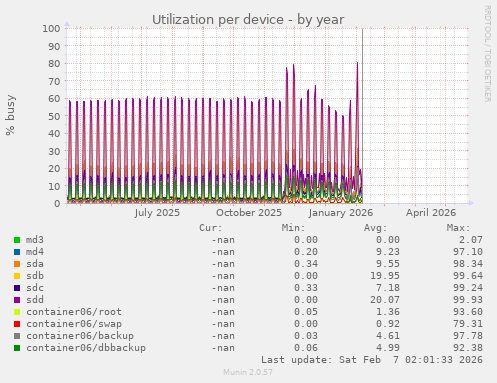
Task: Click the October 2025 axis label
Action: pos(249,213)
